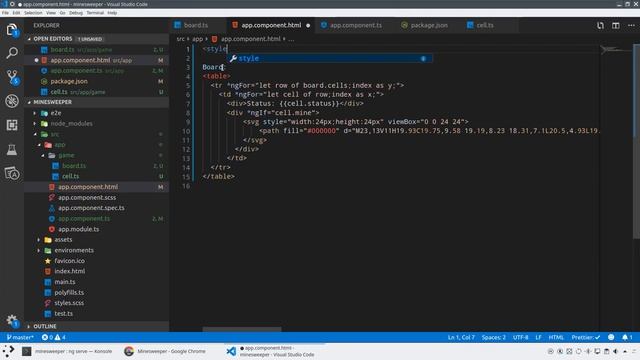Switch to Konsole ng serve taskbar entry
The width and height of the screenshot is (640, 360).
point(67,351)
